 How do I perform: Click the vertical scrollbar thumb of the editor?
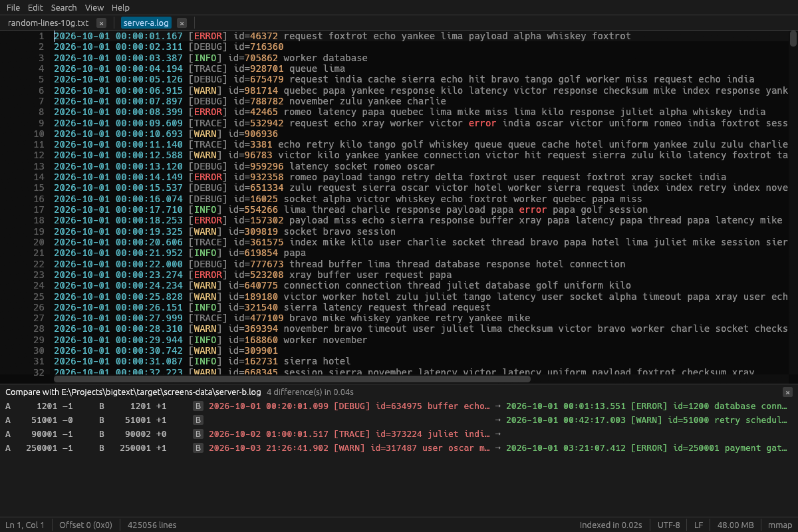(793, 38)
